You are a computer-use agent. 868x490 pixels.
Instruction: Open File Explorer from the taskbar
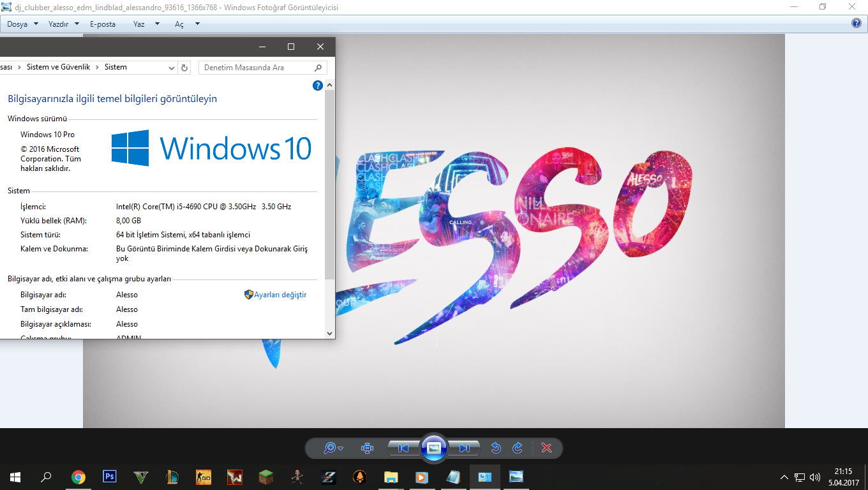391,477
